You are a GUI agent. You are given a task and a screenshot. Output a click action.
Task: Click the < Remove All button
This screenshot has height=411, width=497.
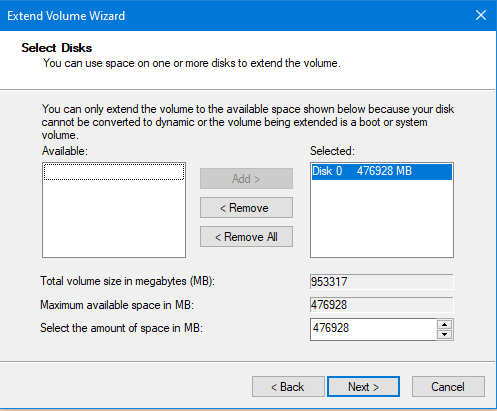coord(246,237)
